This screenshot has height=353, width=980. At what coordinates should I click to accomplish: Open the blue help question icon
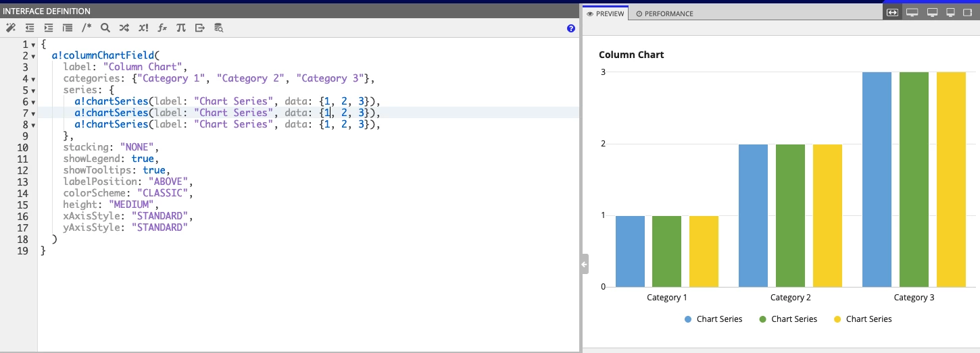point(571,28)
